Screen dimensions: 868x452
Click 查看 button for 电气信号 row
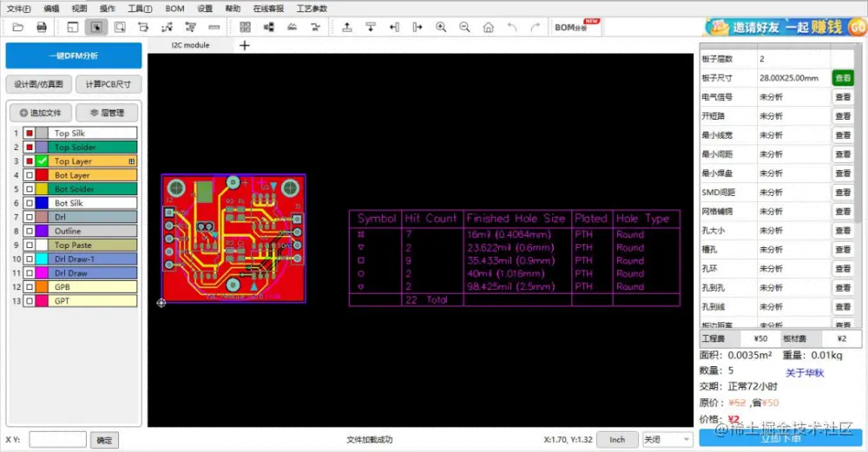tap(843, 97)
